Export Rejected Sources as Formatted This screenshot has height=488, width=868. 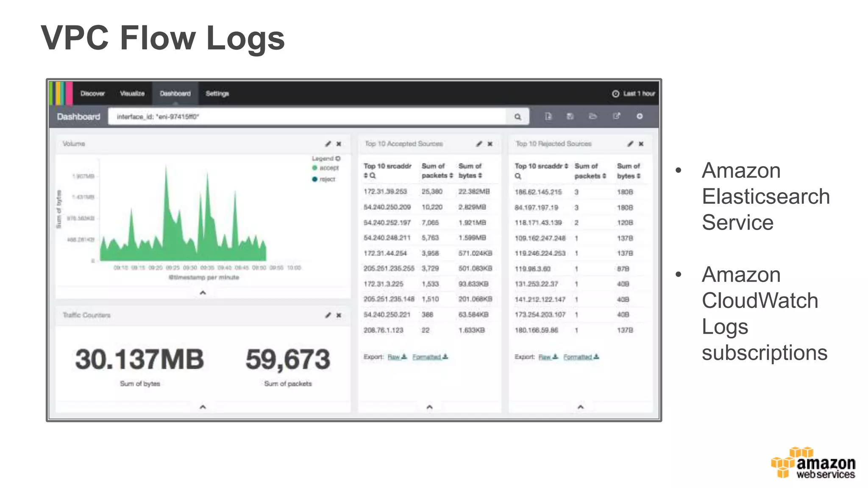point(581,357)
